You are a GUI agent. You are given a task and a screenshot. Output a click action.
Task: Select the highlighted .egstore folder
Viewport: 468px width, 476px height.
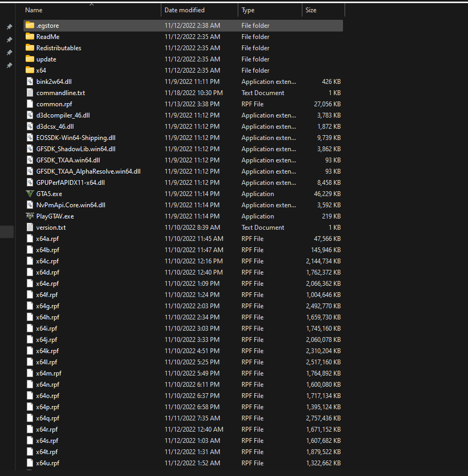click(47, 25)
